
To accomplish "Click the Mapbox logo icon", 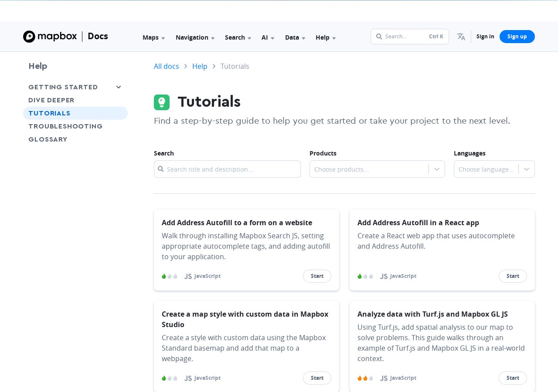I will click(x=29, y=37).
